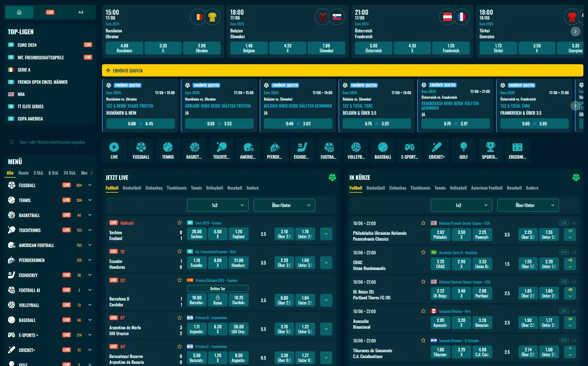Show next featured matches with arrow

(x=575, y=31)
